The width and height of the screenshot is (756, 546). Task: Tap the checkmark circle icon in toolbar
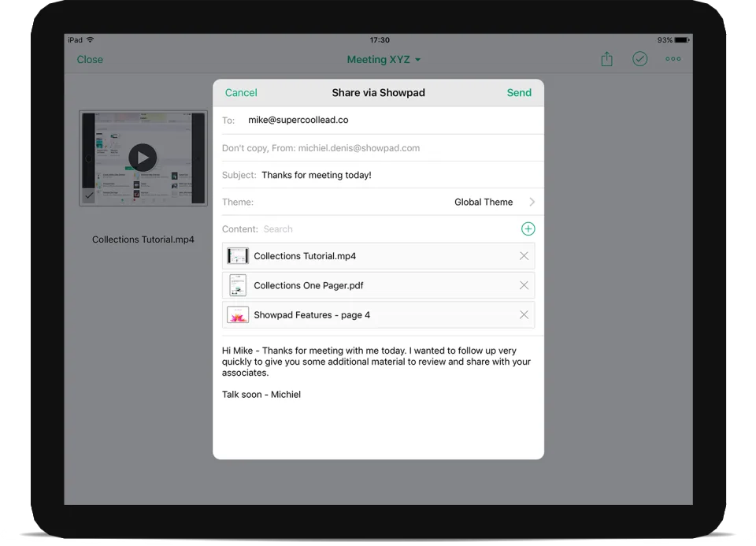click(x=639, y=59)
